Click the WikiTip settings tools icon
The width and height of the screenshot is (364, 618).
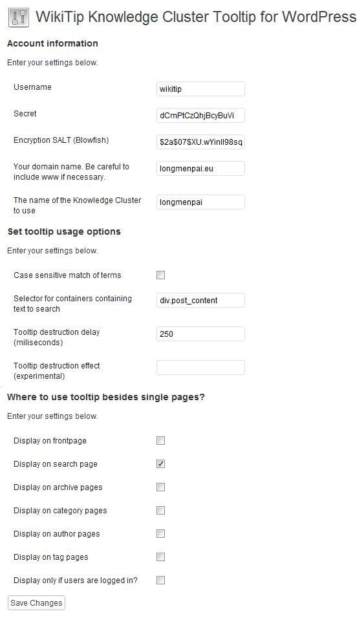tap(19, 17)
